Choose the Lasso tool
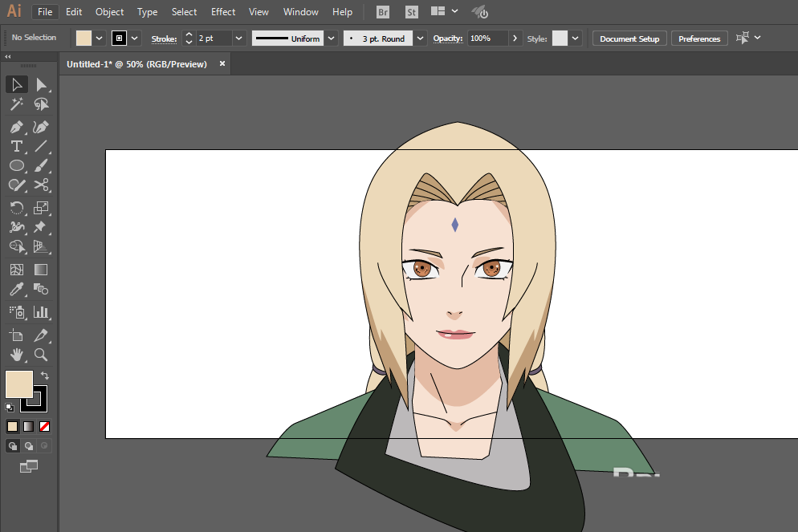Image resolution: width=798 pixels, height=532 pixels. (x=41, y=104)
